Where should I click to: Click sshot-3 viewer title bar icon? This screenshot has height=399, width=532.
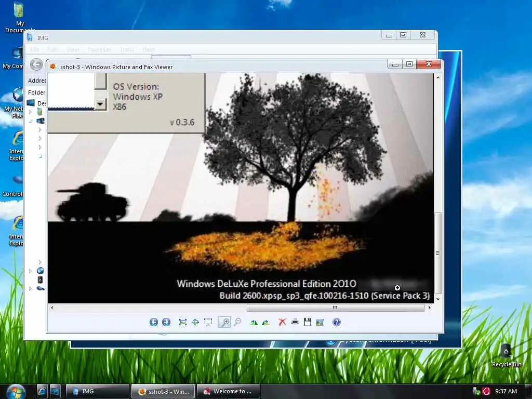(53, 66)
